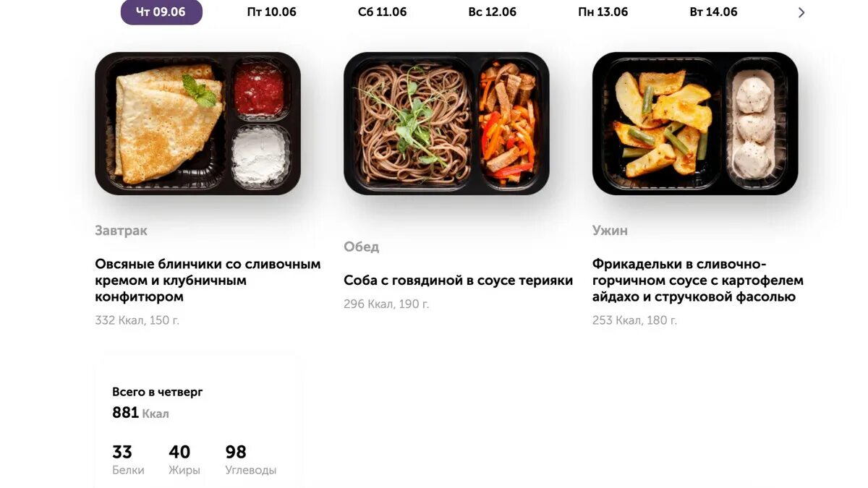The height and width of the screenshot is (488, 868).
Task: Open the oat pancakes breakfast photo
Action: [x=197, y=124]
